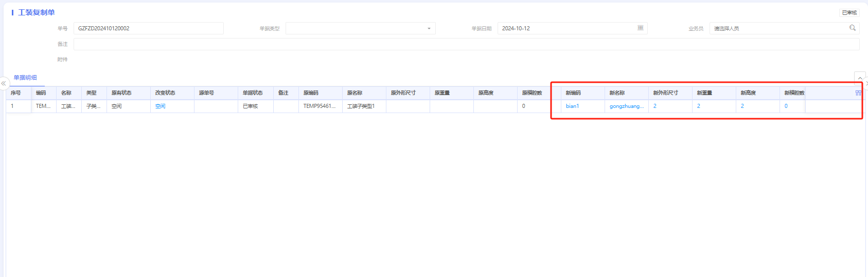
Task: Click the 工装... cell in 名称 column
Action: [x=68, y=106]
